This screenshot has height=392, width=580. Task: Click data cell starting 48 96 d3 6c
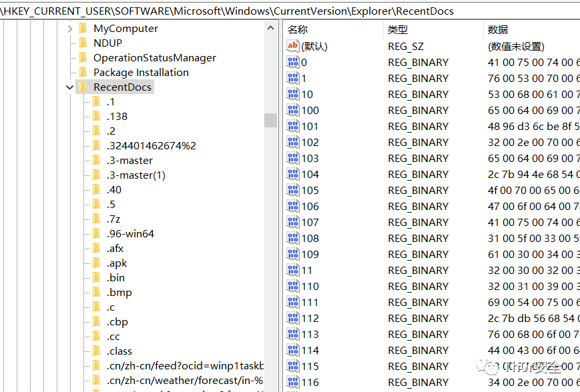pyautogui.click(x=533, y=127)
